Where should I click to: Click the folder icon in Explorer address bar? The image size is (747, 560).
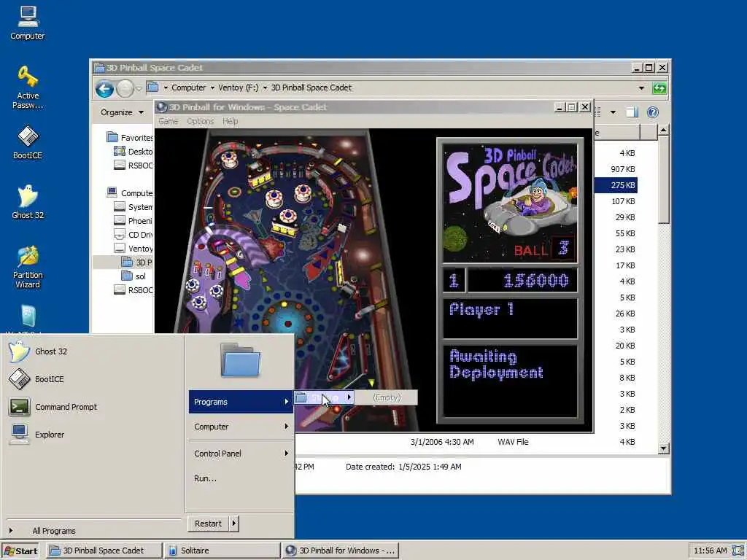pos(152,87)
